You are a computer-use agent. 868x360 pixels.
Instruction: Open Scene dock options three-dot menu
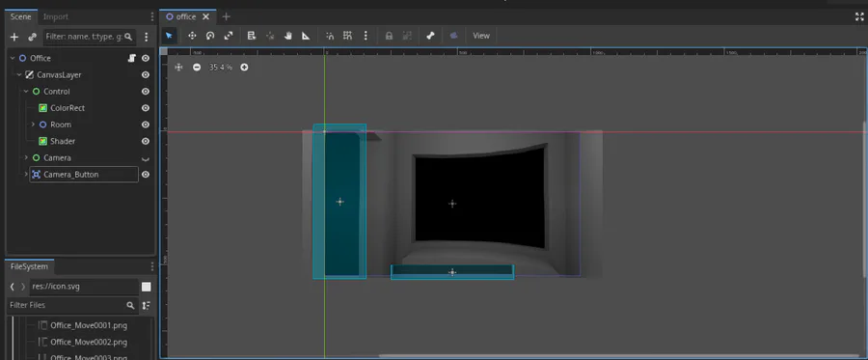[152, 17]
